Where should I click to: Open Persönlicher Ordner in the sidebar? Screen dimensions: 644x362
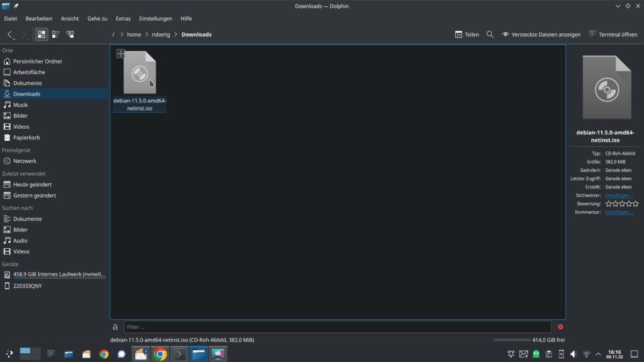click(x=54, y=61)
